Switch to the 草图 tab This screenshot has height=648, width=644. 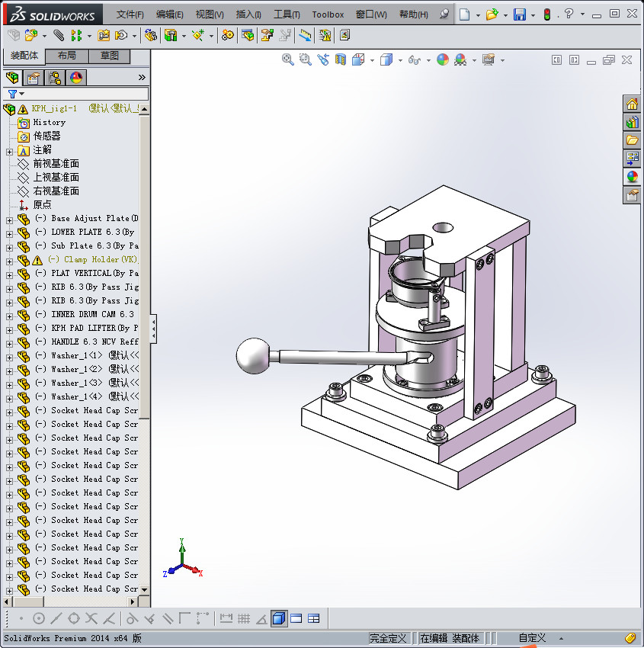point(110,56)
